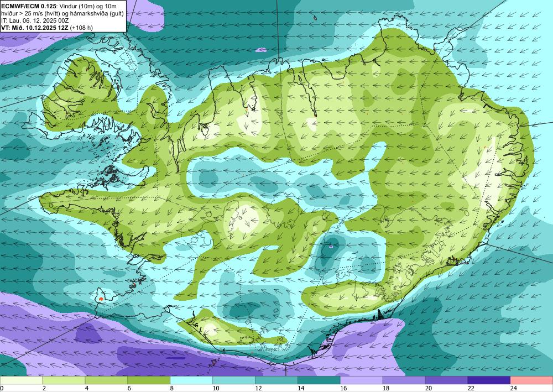
Task: Click the 6–8 dark green legend swatch
Action: click(149, 380)
